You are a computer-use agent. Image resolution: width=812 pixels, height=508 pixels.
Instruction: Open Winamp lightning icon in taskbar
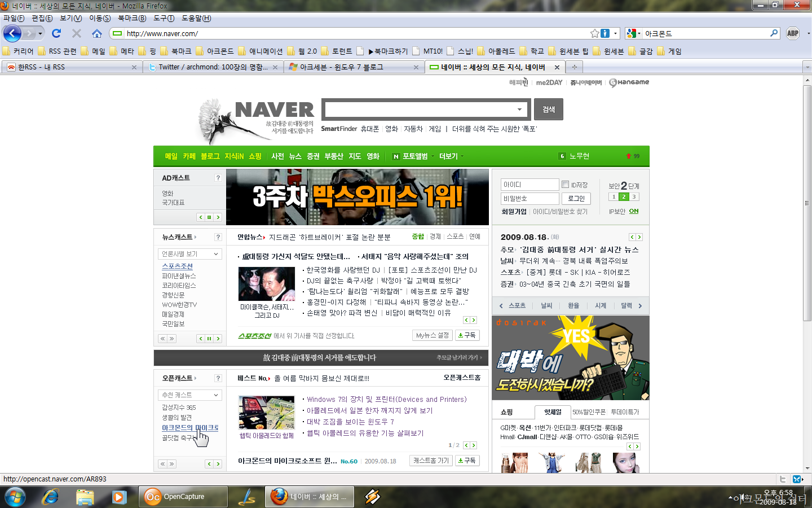click(372, 497)
